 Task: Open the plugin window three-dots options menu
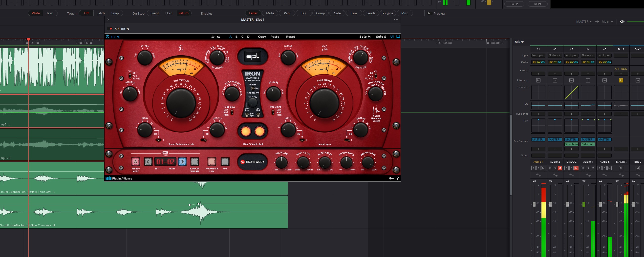pyautogui.click(x=396, y=20)
